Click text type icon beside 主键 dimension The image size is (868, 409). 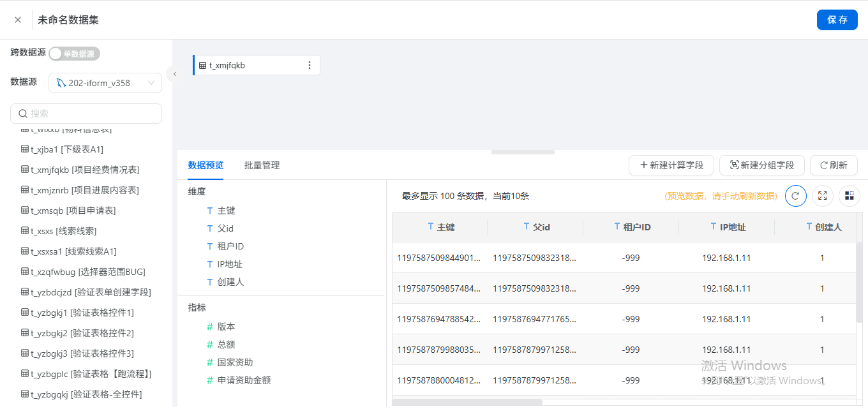click(x=210, y=211)
